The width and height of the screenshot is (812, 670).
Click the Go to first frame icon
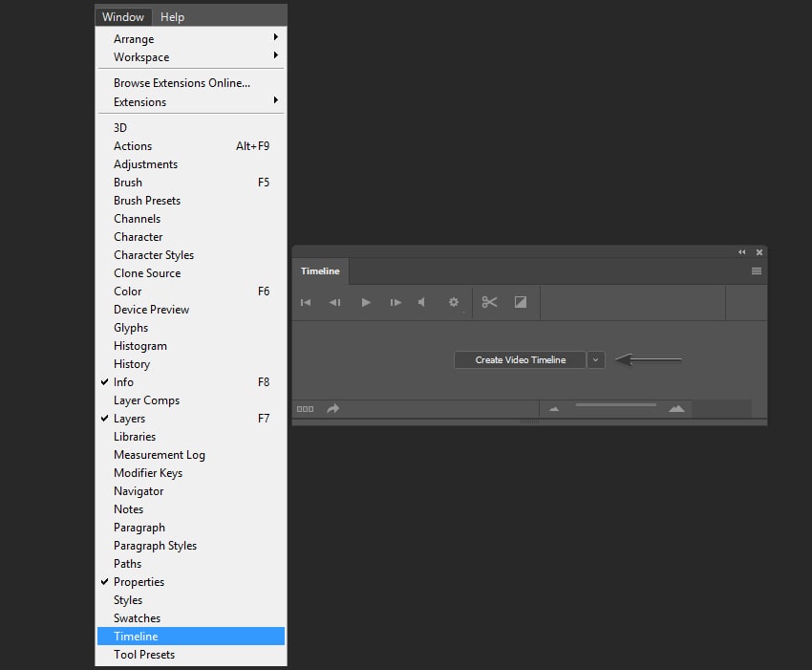coord(306,302)
